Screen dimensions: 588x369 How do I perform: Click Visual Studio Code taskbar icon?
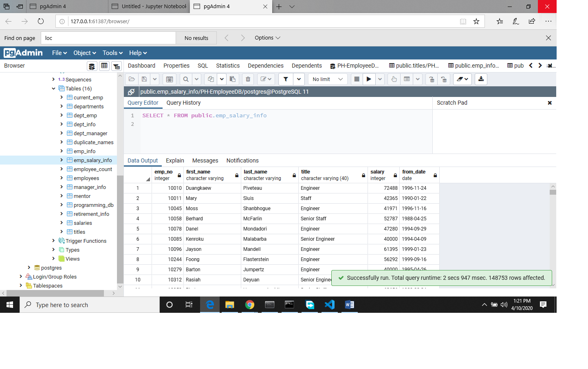point(329,305)
